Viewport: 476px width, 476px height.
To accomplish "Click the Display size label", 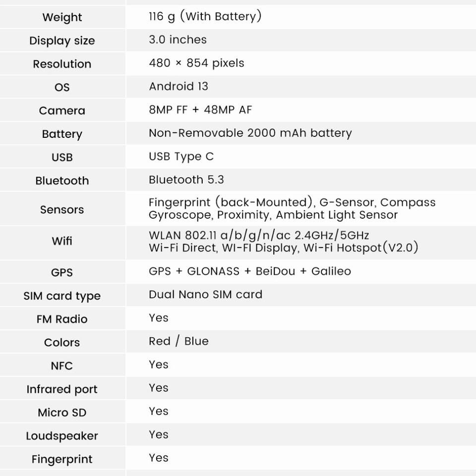I will (x=62, y=41).
